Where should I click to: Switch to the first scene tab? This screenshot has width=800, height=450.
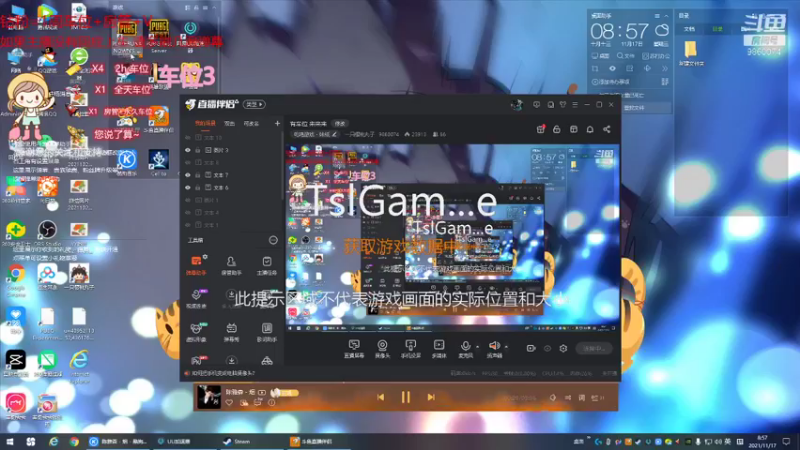pyautogui.click(x=205, y=123)
